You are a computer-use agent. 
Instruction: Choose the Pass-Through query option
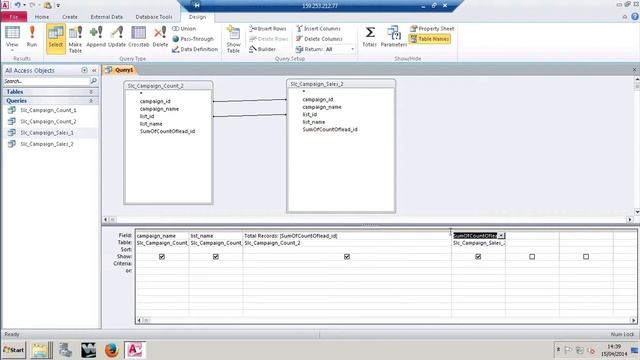[x=193, y=39]
